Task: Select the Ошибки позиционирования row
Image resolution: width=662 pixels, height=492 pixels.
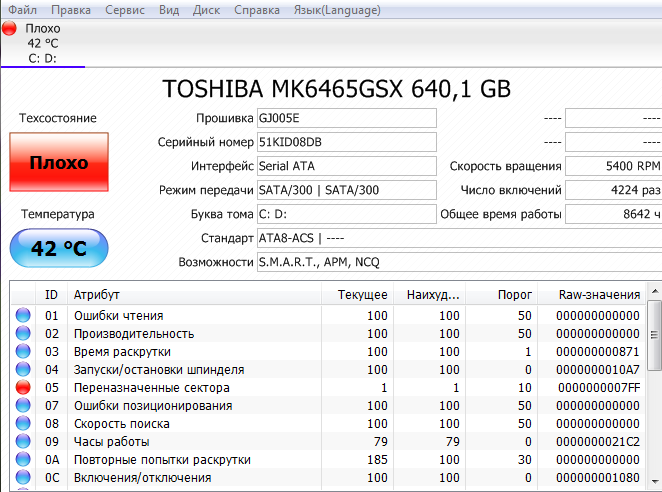Action: (x=328, y=405)
